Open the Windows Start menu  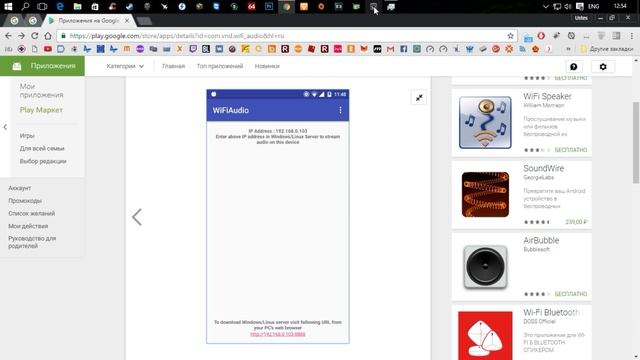tap(8, 7)
